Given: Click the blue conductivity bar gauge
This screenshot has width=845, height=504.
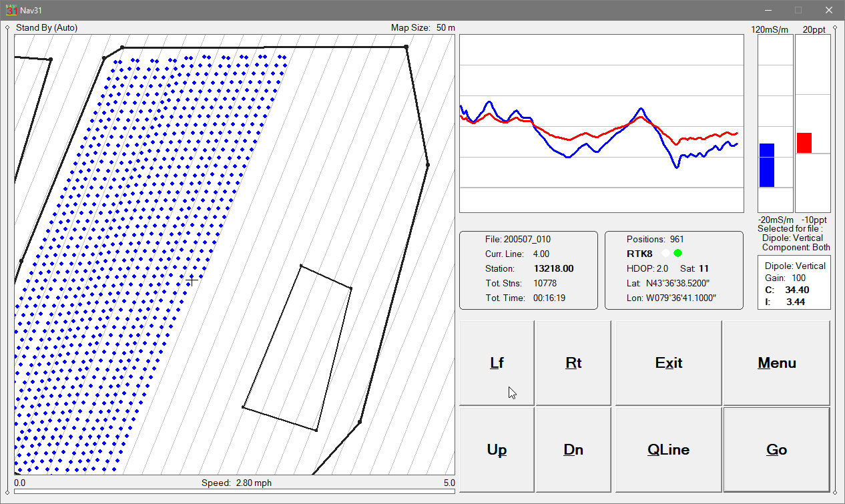Looking at the screenshot, I should tap(767, 165).
